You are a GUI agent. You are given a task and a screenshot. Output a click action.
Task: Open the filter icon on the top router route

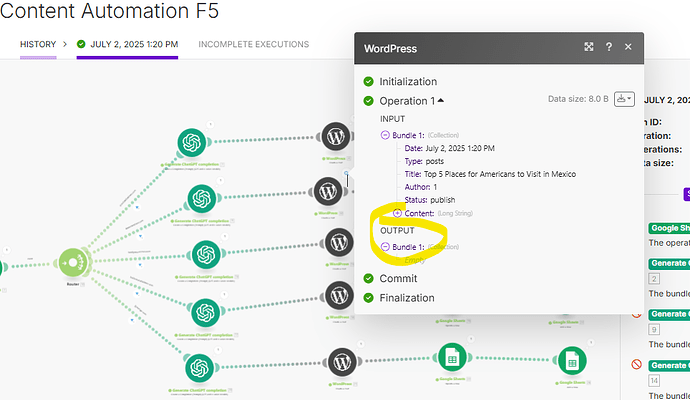pos(137,207)
